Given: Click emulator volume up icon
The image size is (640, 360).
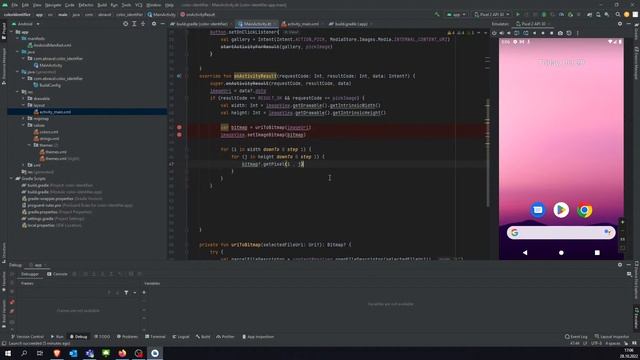Looking at the screenshot, I should coord(502,33).
